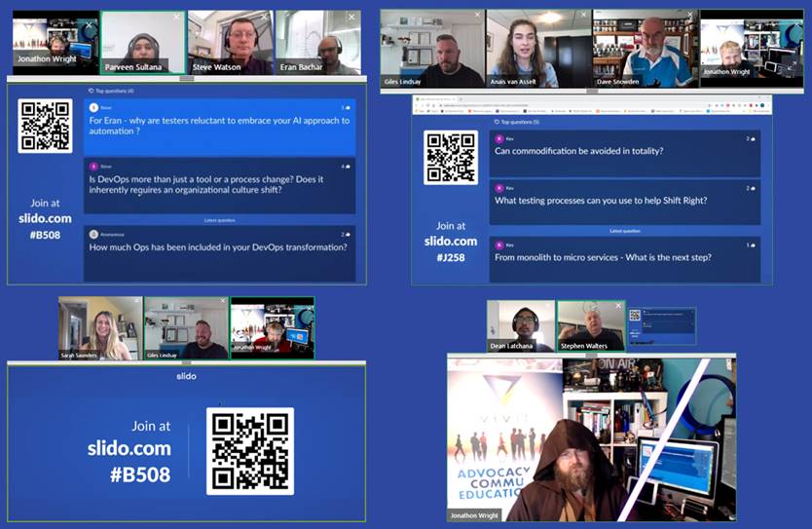
Task: Upvote the anonymous Ops transformation question
Action: coord(347,235)
